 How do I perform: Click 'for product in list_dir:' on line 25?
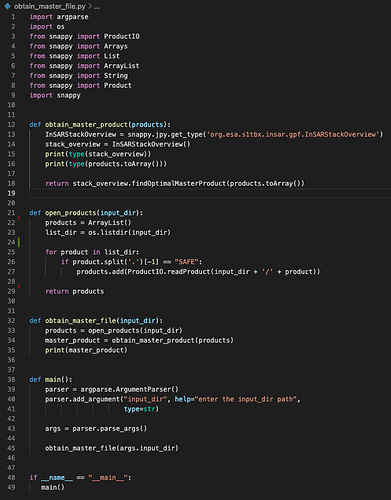(92, 252)
